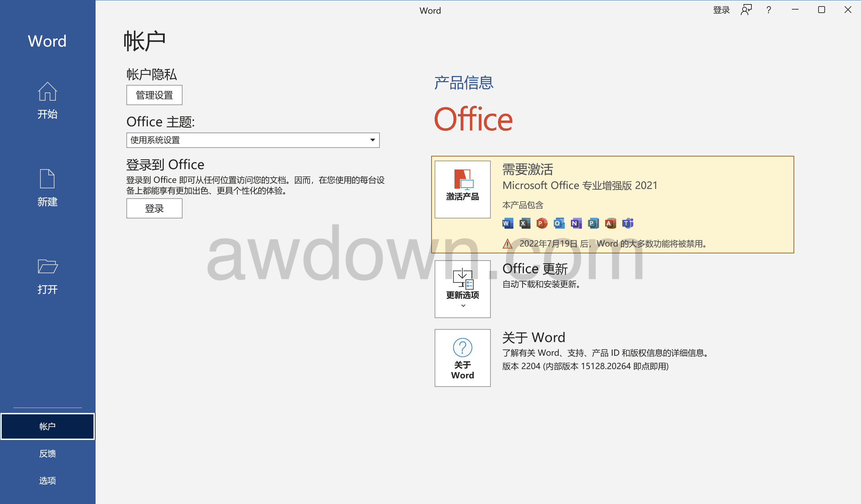
Task: Click the New document (新建) icon
Action: 47,178
